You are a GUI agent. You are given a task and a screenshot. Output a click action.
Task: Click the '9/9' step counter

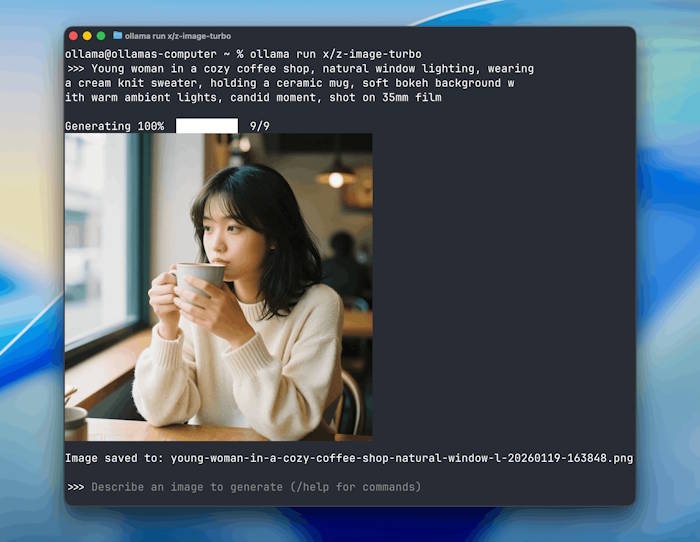(x=260, y=126)
